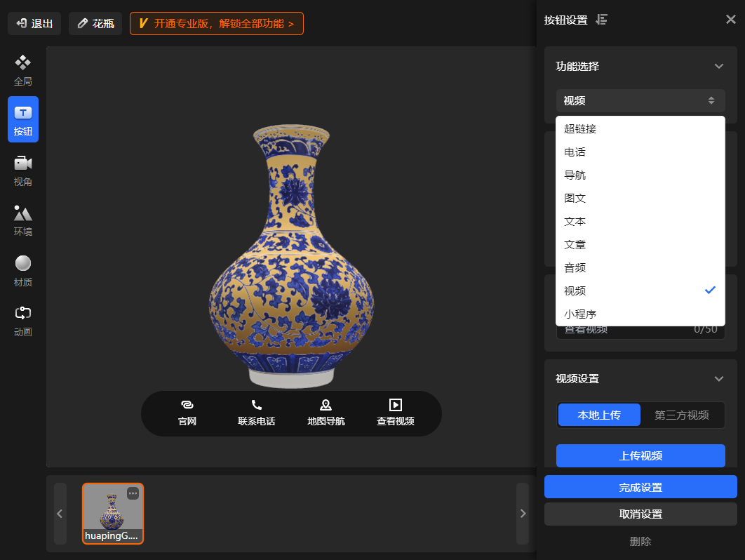Open the 动画 animation panel
Viewport: 745px width, 560px height.
23,321
